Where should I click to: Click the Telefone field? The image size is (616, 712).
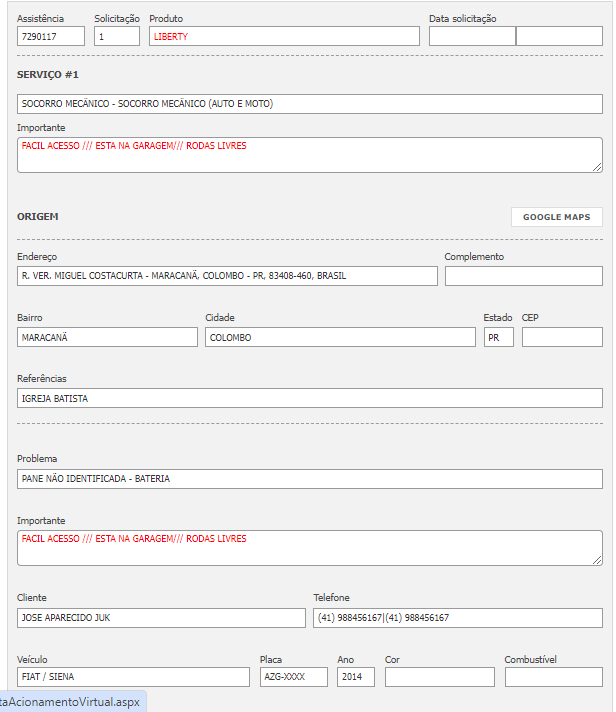(458, 618)
